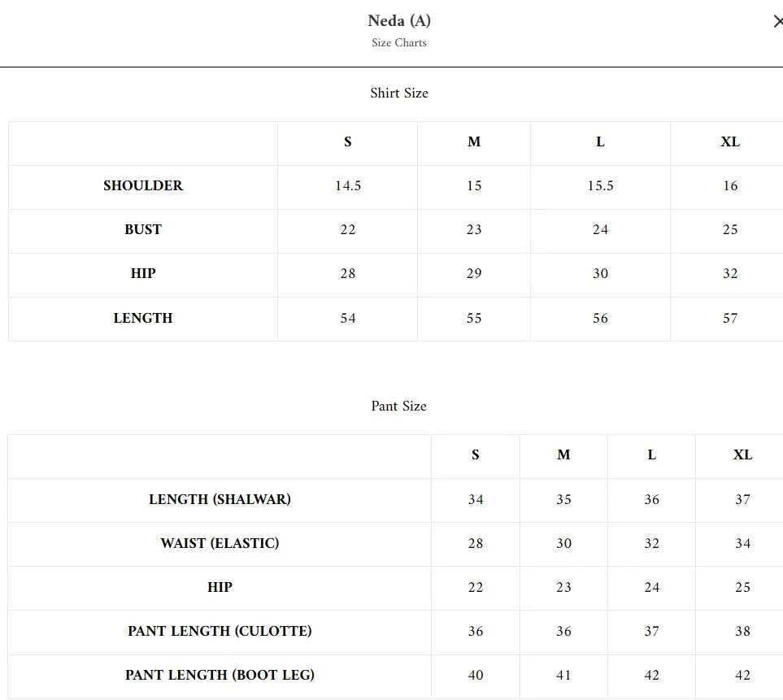Click shoulder value 14.5 for size S
Image resolution: width=783 pixels, height=700 pixels.
point(347,185)
